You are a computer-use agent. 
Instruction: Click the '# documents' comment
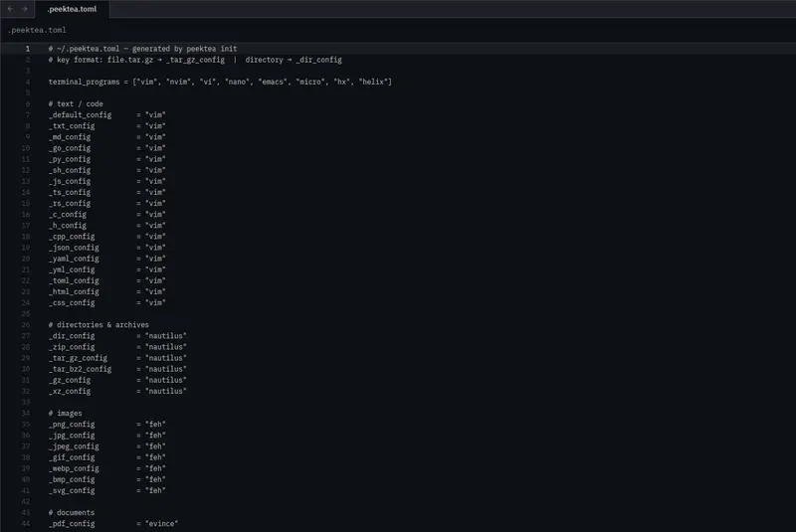tap(72, 513)
